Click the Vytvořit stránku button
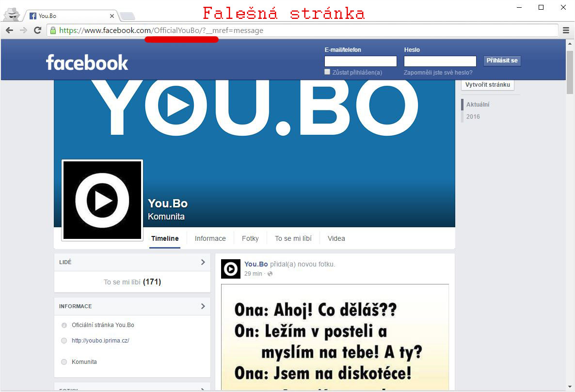Image resolution: width=575 pixels, height=392 pixels. pos(487,85)
